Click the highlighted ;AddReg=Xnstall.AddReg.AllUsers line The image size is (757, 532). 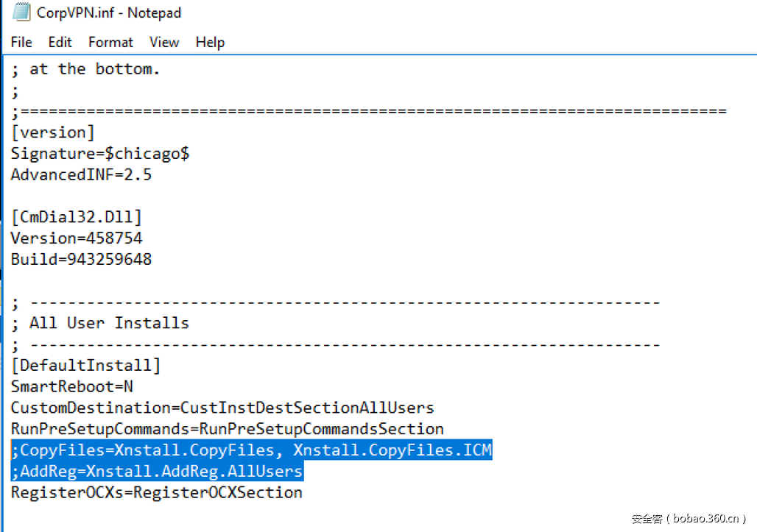click(157, 471)
